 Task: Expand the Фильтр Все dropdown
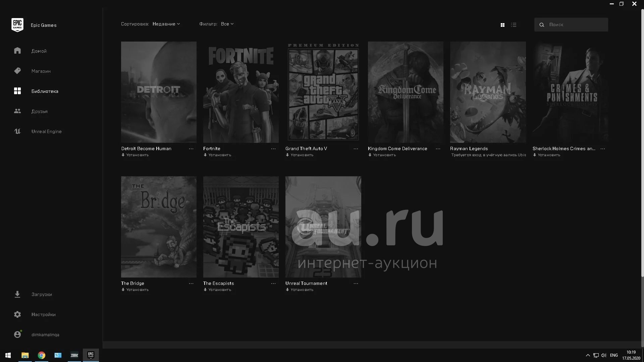[227, 24]
